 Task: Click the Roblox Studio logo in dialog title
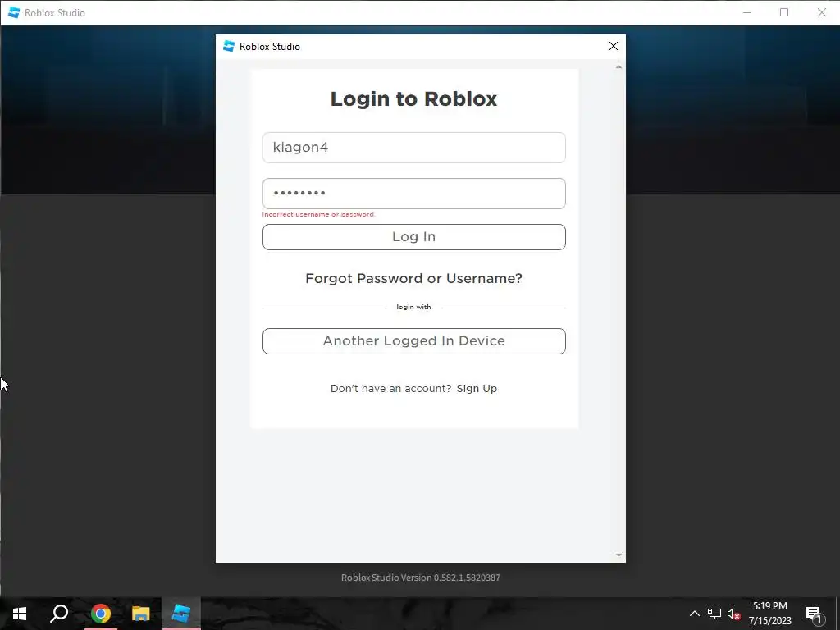point(229,46)
